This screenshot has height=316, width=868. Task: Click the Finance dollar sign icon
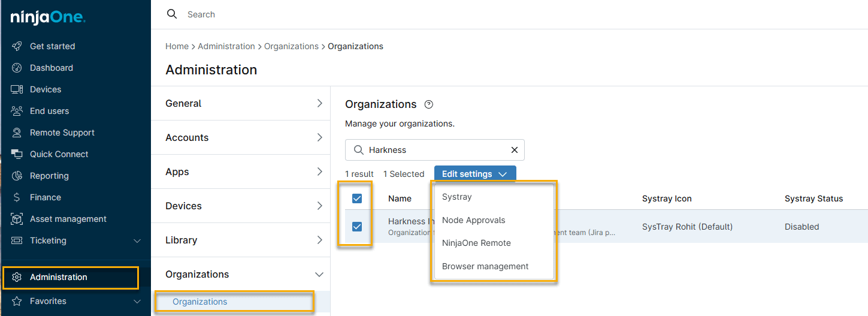pyautogui.click(x=17, y=197)
